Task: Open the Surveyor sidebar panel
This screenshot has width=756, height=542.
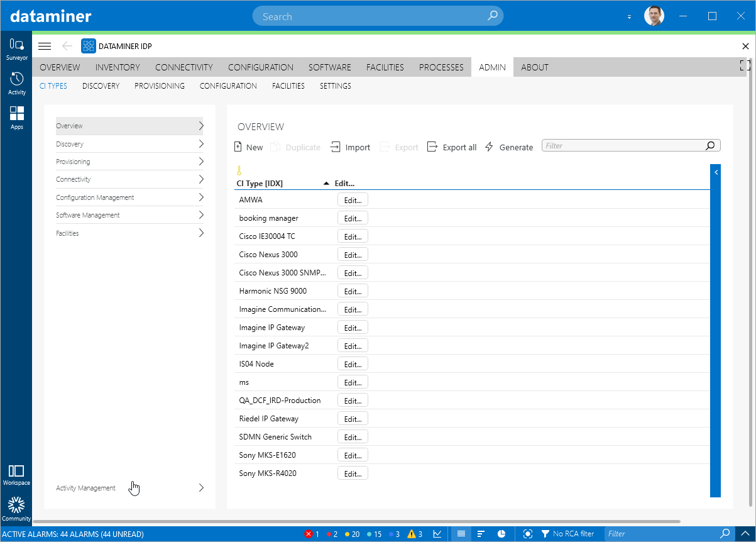Action: pyautogui.click(x=16, y=49)
